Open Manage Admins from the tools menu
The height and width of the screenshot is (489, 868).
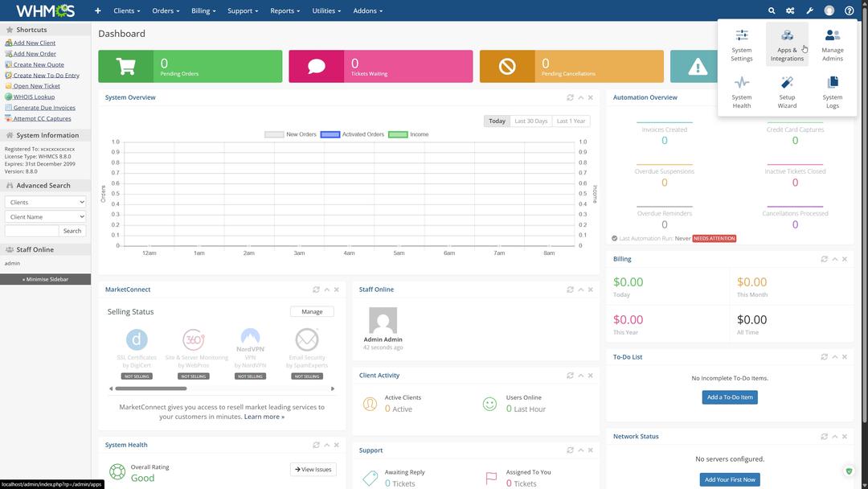pyautogui.click(x=832, y=44)
